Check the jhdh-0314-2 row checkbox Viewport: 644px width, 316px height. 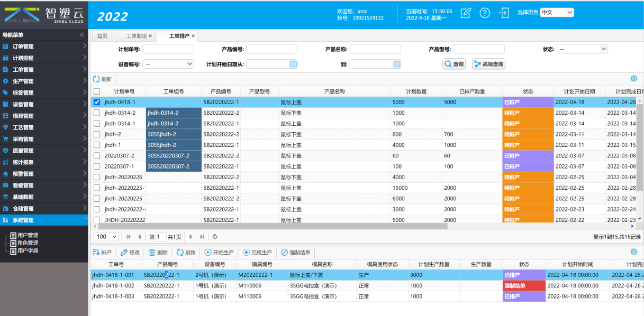[x=97, y=113]
